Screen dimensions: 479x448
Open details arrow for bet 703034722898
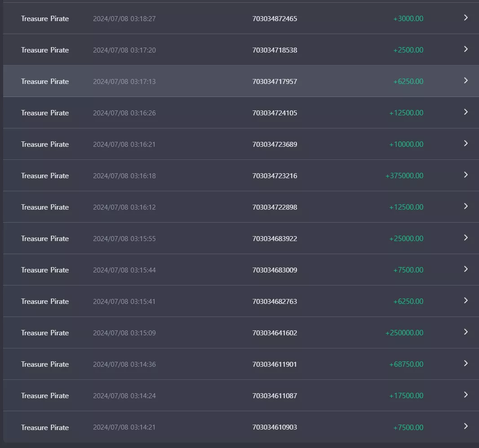(x=466, y=206)
